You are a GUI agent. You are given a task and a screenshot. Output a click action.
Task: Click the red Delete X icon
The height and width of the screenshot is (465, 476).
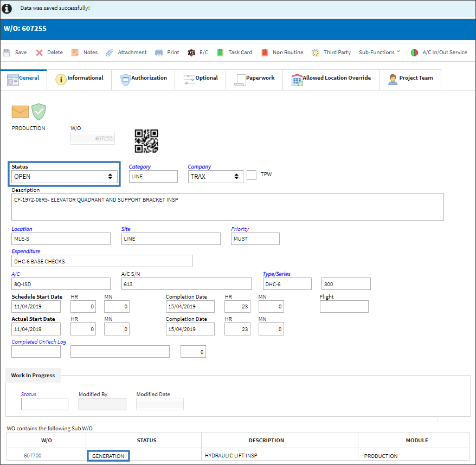coord(39,53)
